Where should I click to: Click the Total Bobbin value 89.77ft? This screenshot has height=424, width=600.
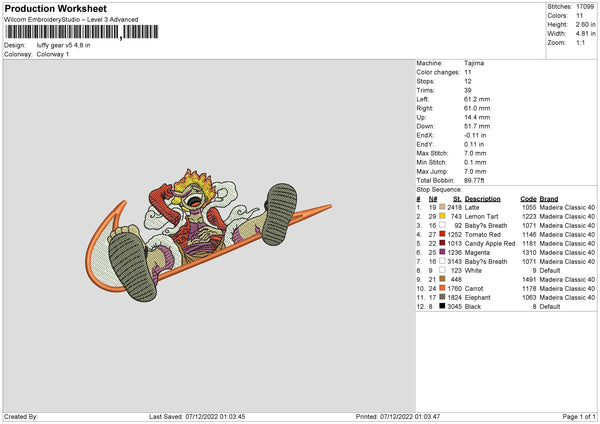tap(474, 180)
